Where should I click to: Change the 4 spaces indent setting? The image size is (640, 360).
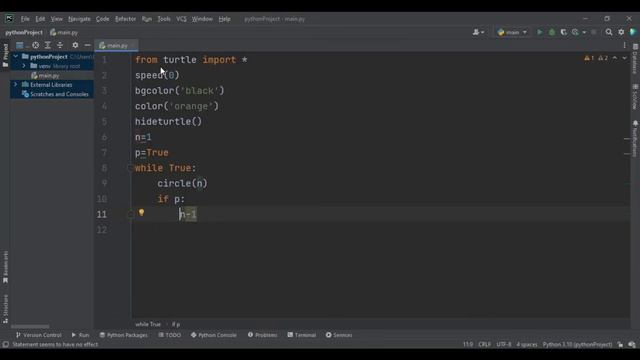pos(527,344)
